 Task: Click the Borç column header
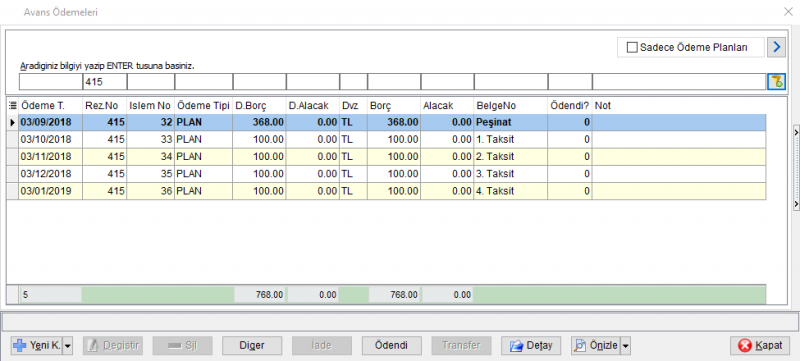coord(394,106)
